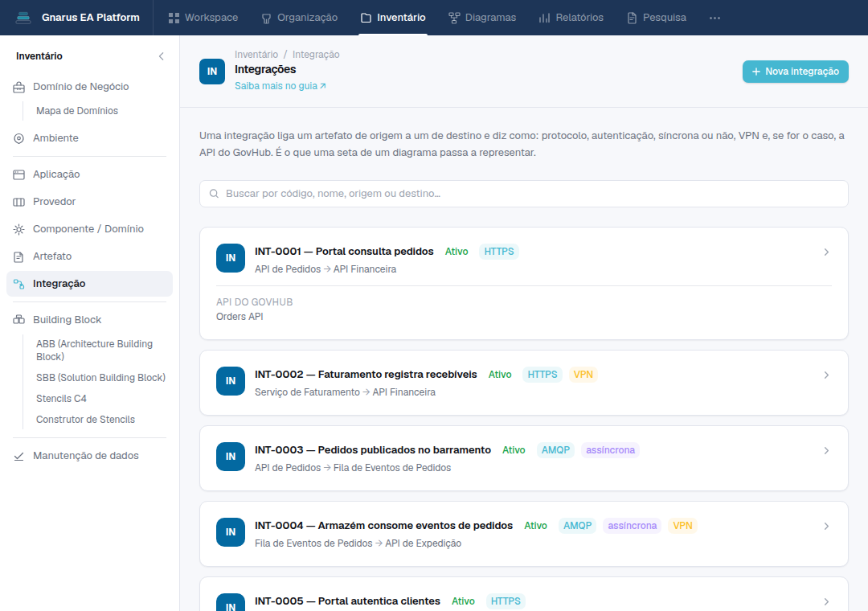Open Manutenção de dados
This screenshot has width=868, height=611.
90,456
